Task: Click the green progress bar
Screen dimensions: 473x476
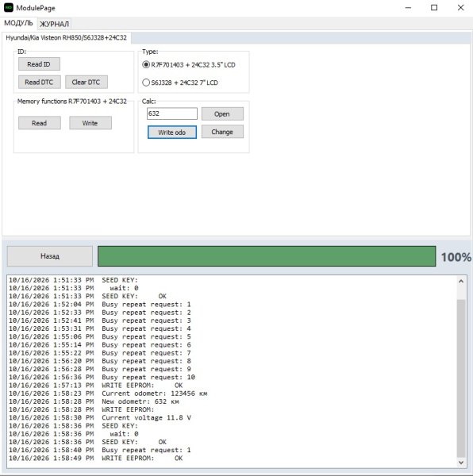Action: 267,256
